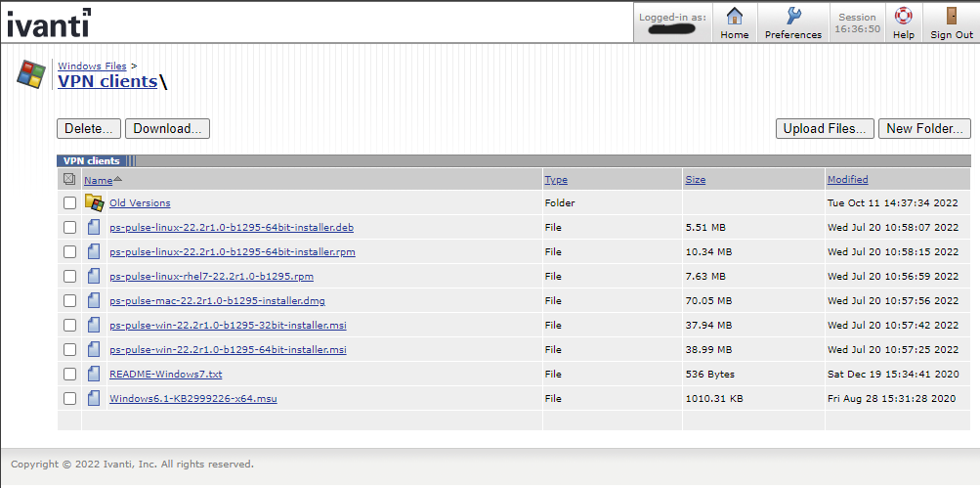Click the copyright 2022 Ivanti footer text
Viewport: 980px width, 488px height.
tap(133, 465)
